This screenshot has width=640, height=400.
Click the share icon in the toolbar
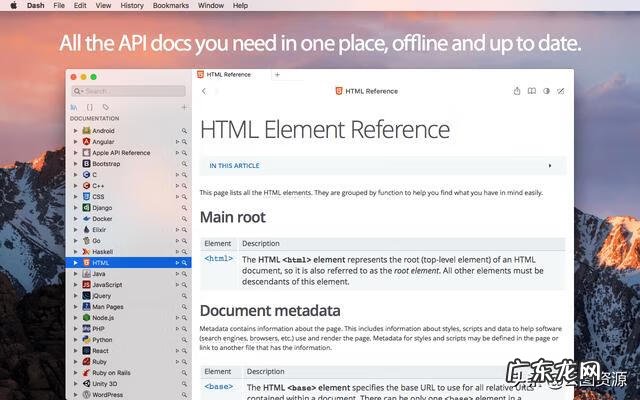pos(517,91)
